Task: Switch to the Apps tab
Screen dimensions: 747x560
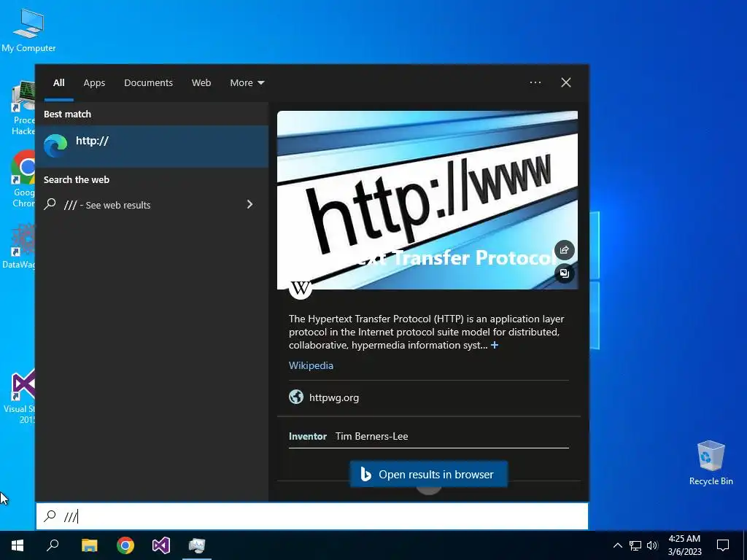Action: click(94, 82)
